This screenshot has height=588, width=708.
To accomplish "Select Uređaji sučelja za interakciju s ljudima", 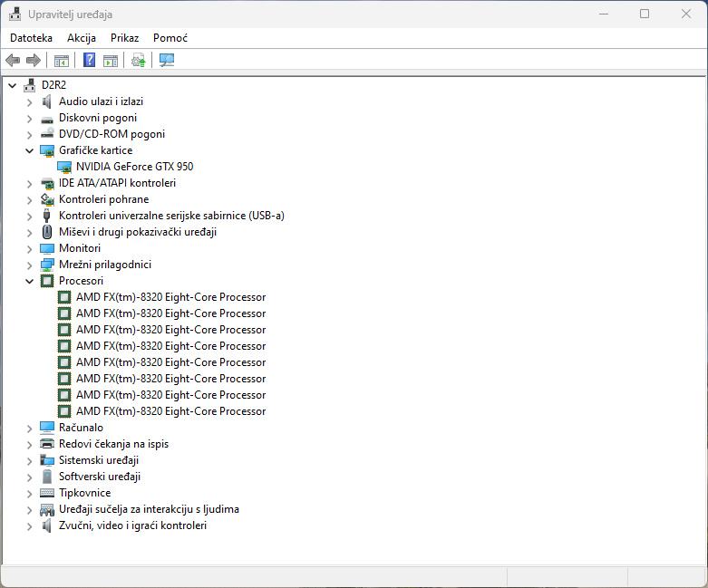I will click(x=149, y=509).
